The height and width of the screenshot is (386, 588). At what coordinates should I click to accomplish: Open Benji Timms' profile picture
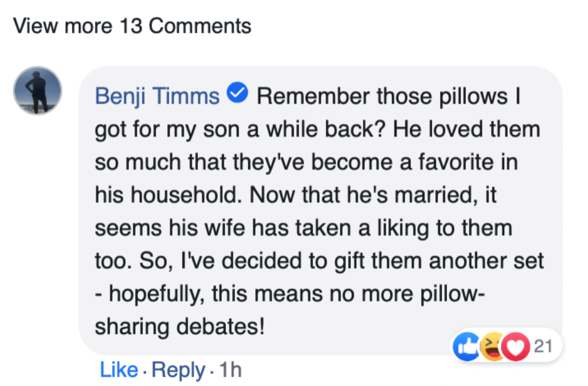click(38, 91)
